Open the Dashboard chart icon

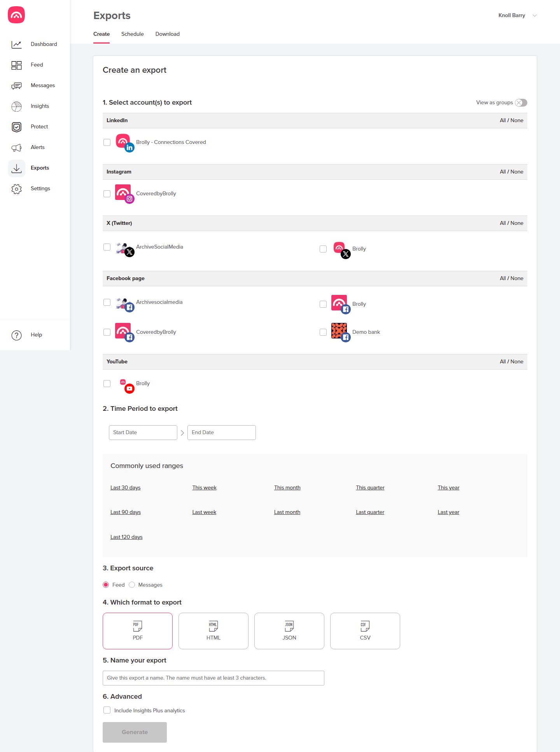coord(16,44)
